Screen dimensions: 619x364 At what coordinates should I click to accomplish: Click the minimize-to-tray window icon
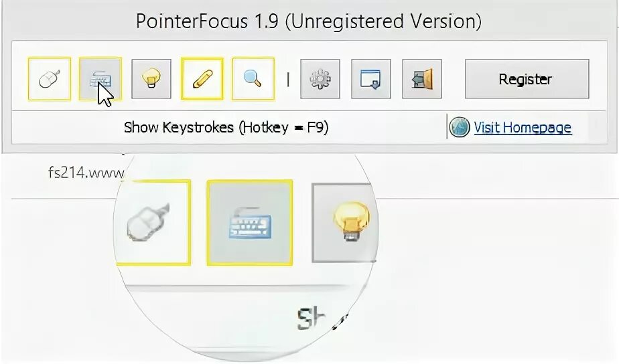371,79
